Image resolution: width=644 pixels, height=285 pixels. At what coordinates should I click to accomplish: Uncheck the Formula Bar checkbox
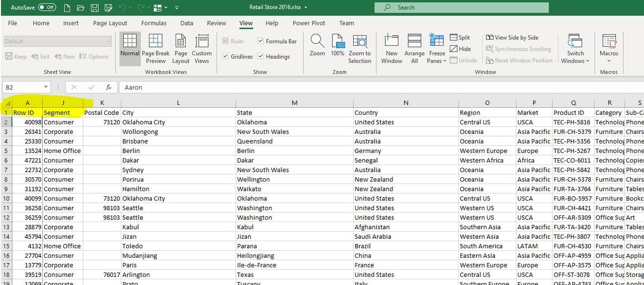[x=261, y=41]
